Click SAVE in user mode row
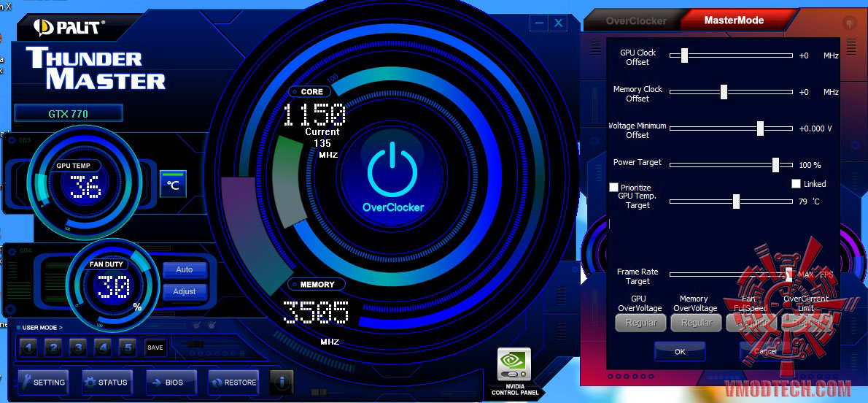The image size is (868, 403). coord(155,348)
